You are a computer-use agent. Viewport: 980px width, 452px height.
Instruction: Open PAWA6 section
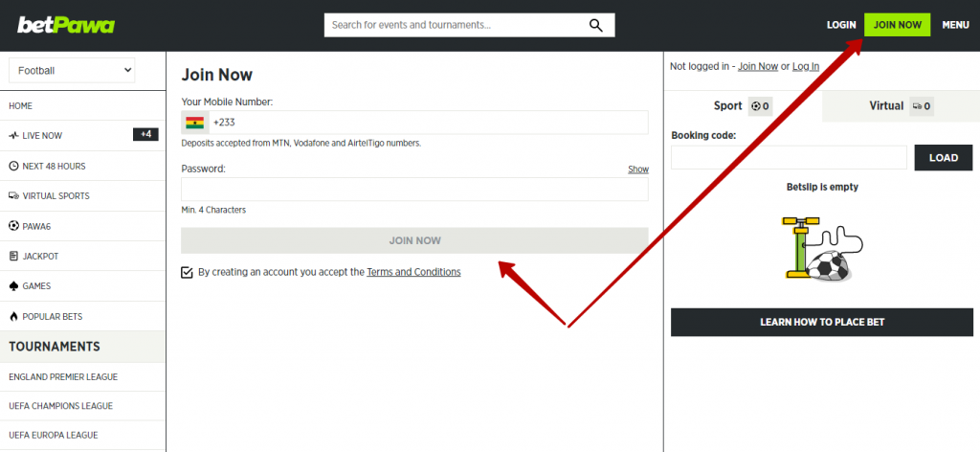pos(82,226)
